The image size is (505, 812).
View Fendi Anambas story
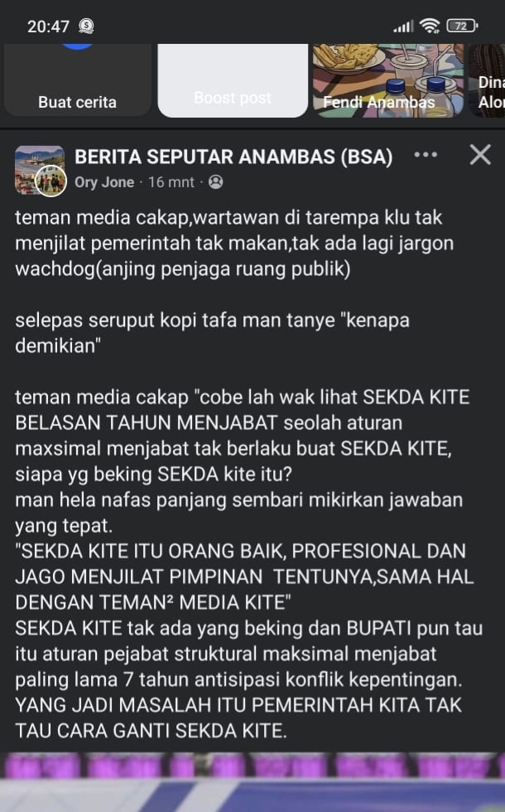click(388, 81)
